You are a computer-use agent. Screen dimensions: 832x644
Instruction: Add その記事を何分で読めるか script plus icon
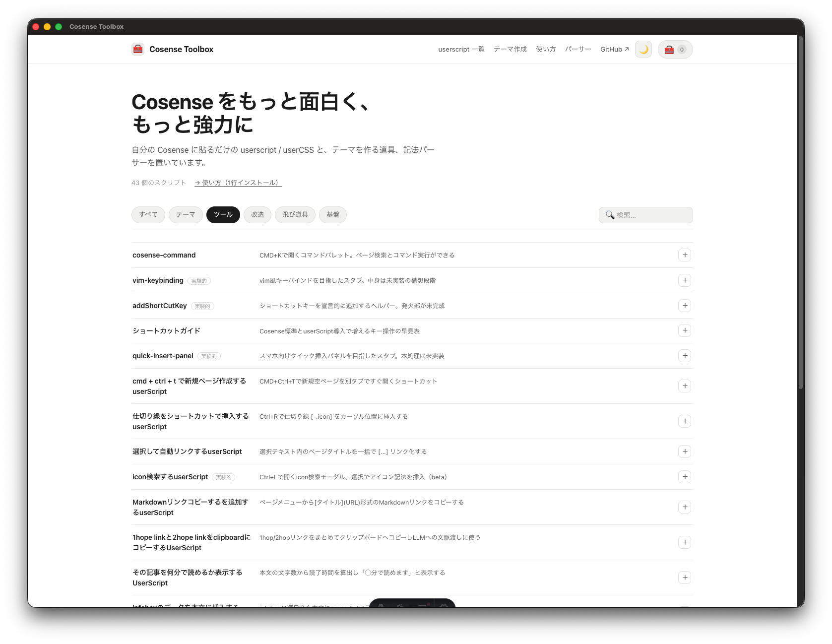click(685, 578)
